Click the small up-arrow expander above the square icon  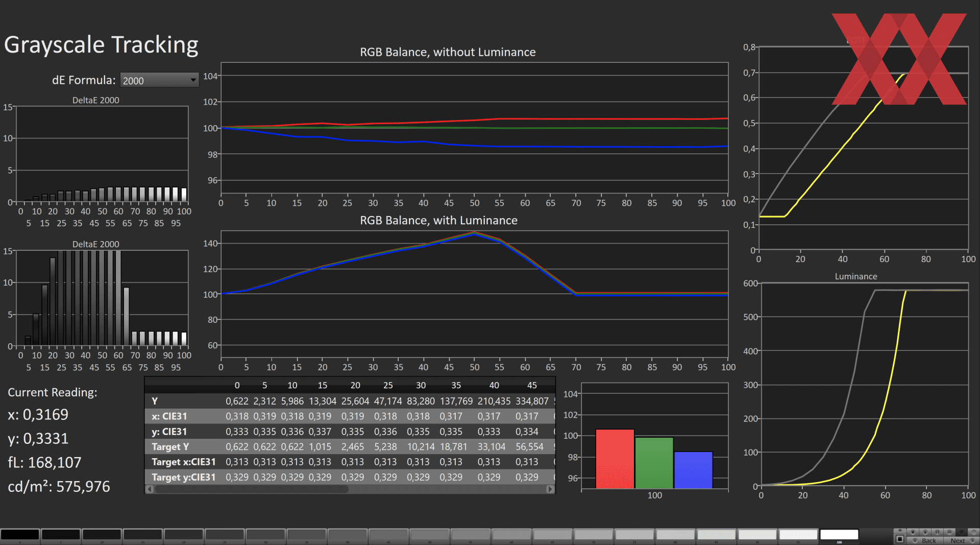click(x=900, y=531)
